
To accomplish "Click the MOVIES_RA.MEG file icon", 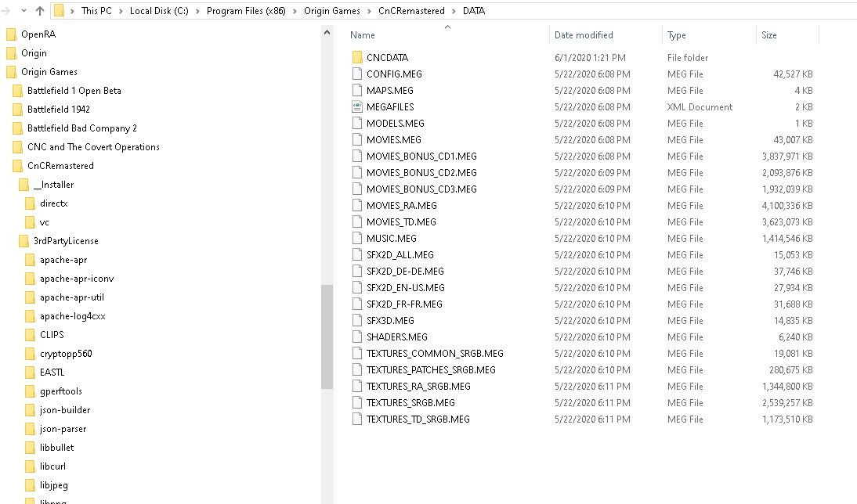I will [357, 205].
